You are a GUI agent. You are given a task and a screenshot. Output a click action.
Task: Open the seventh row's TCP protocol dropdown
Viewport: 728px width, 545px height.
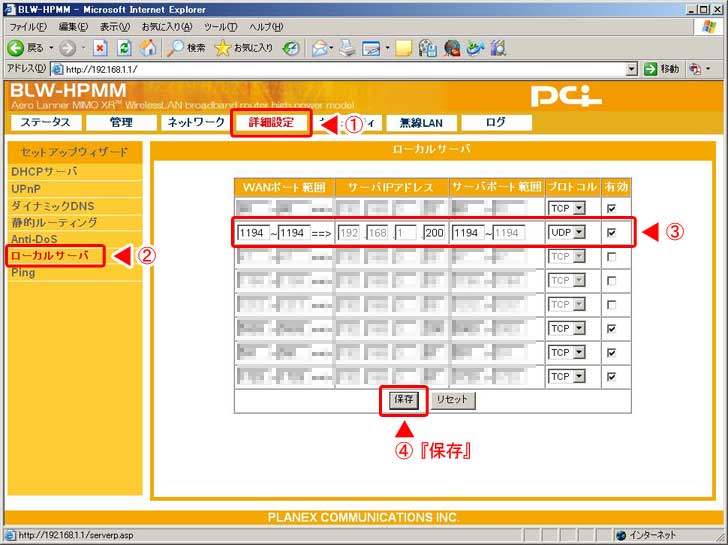(x=567, y=353)
